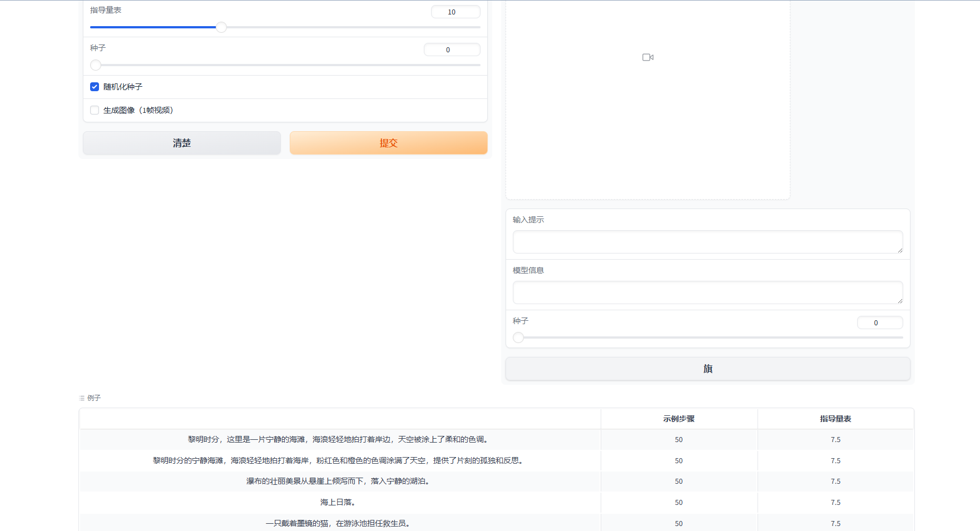Sort by the 示例步骤 column header
The width and height of the screenshot is (980, 531).
[x=679, y=419]
